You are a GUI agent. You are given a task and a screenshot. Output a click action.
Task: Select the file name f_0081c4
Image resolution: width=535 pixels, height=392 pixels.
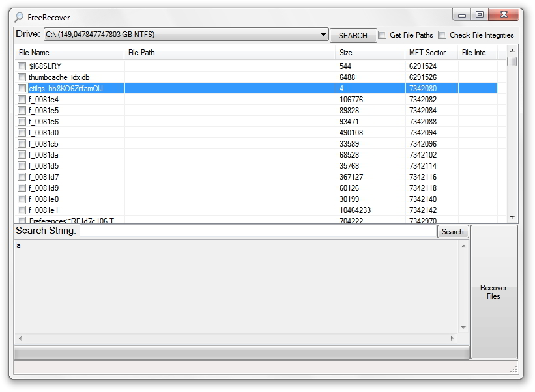click(x=44, y=100)
